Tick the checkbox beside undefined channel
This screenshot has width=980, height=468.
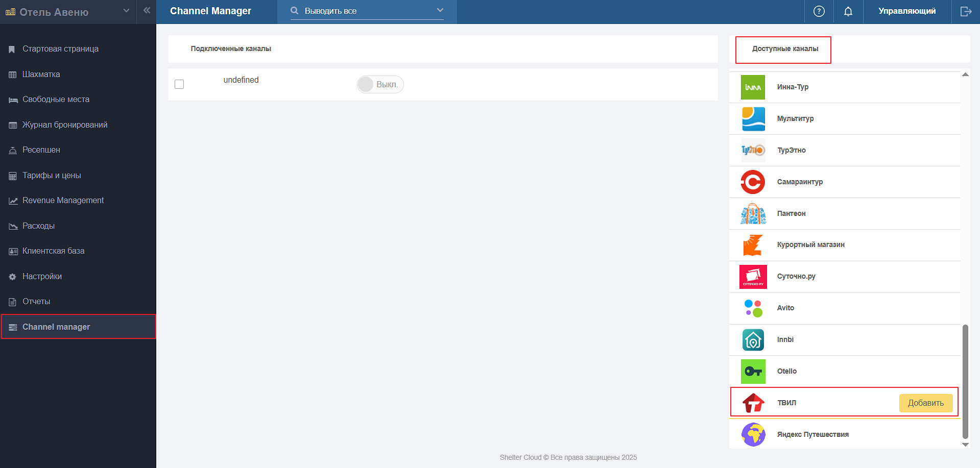pyautogui.click(x=179, y=84)
